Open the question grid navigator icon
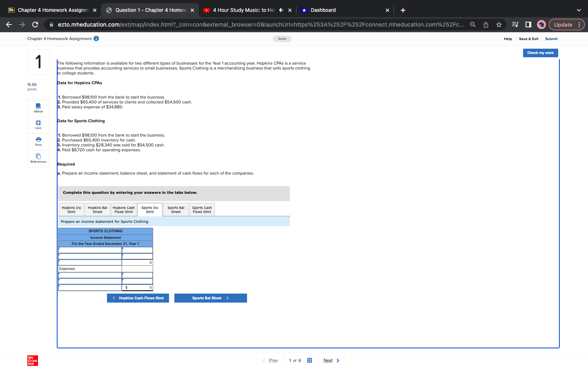This screenshot has width=588, height=368. pos(310,361)
